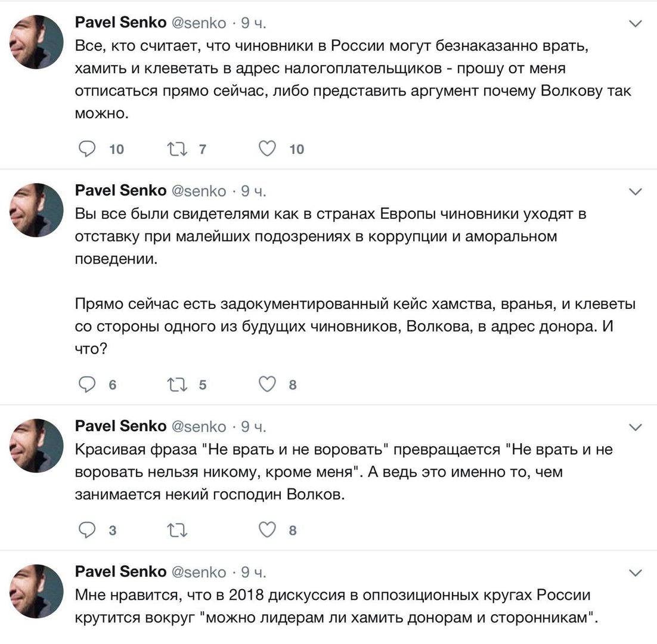Open the more menu on "Красивая фраза" tweet
The image size is (657, 644).
pos(636,427)
